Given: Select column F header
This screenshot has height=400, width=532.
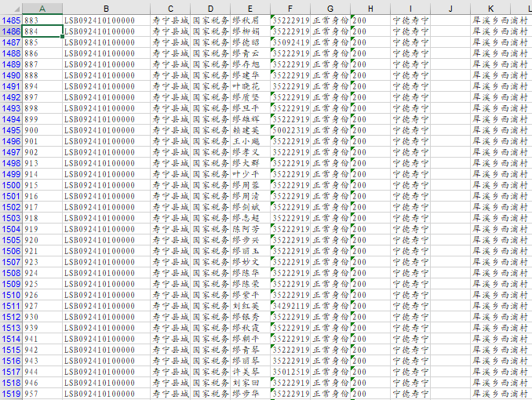Looking at the screenshot, I should [290, 9].
